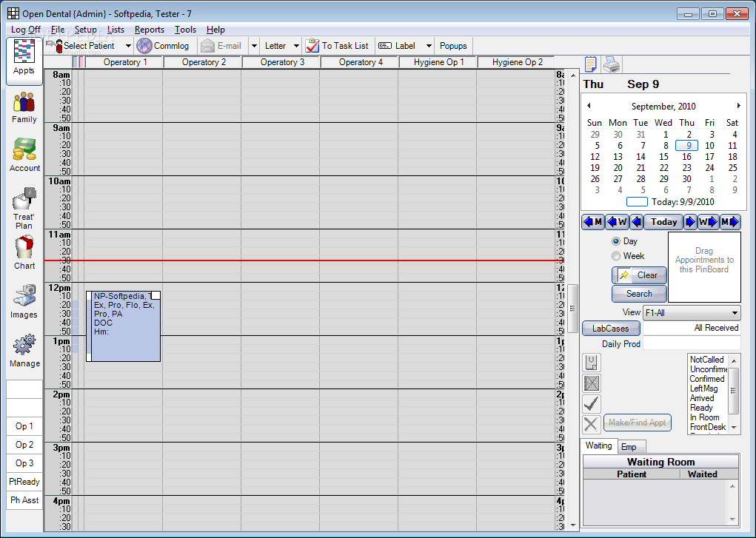Click the Today button
756x538 pixels.
(663, 222)
